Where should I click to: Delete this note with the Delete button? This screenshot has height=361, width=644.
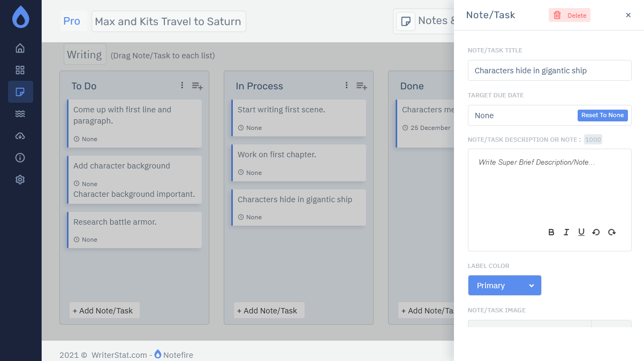(x=569, y=15)
